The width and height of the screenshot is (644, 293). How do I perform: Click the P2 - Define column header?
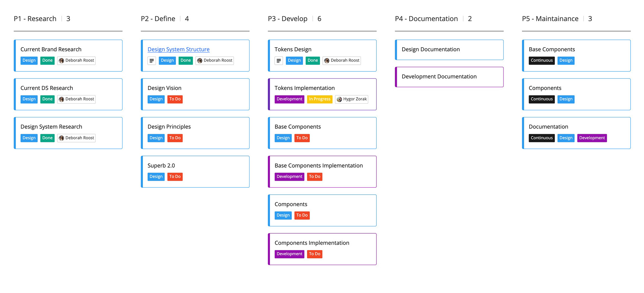[x=158, y=19]
